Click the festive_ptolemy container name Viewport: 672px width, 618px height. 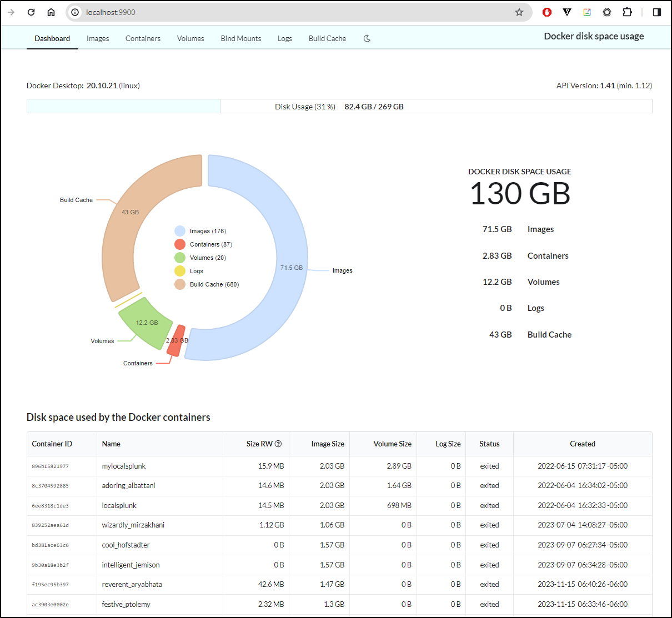click(126, 604)
